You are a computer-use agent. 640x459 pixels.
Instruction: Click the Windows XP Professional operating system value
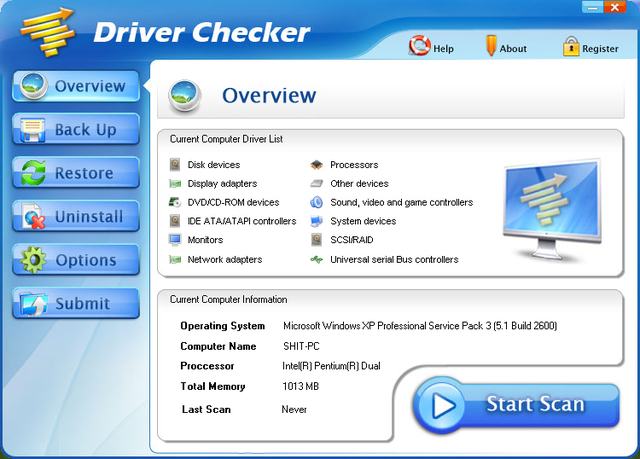pyautogui.click(x=420, y=326)
